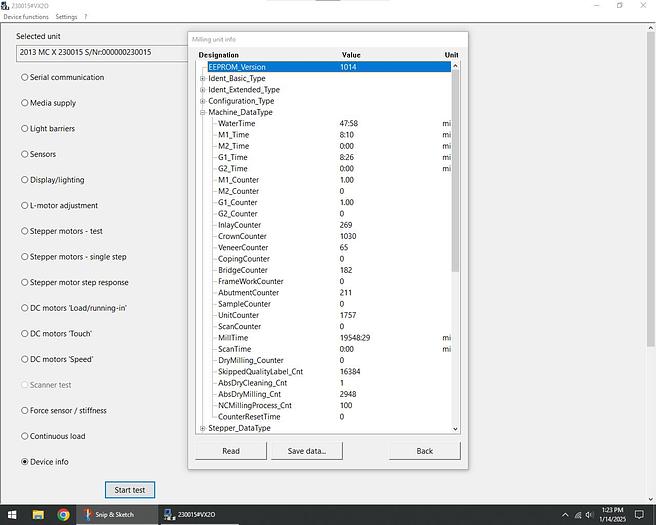This screenshot has height=525, width=656.
Task: Switch to Snip & Sketch taskbar app
Action: click(x=118, y=515)
